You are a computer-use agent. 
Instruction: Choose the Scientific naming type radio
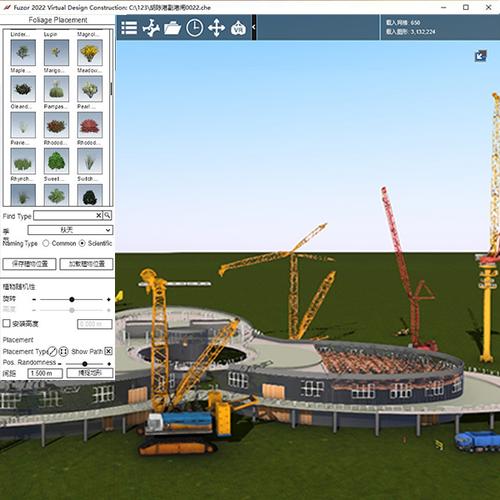[82, 243]
